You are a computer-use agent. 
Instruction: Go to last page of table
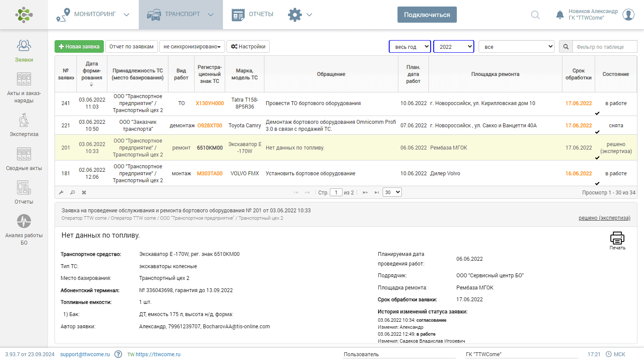pyautogui.click(x=377, y=192)
